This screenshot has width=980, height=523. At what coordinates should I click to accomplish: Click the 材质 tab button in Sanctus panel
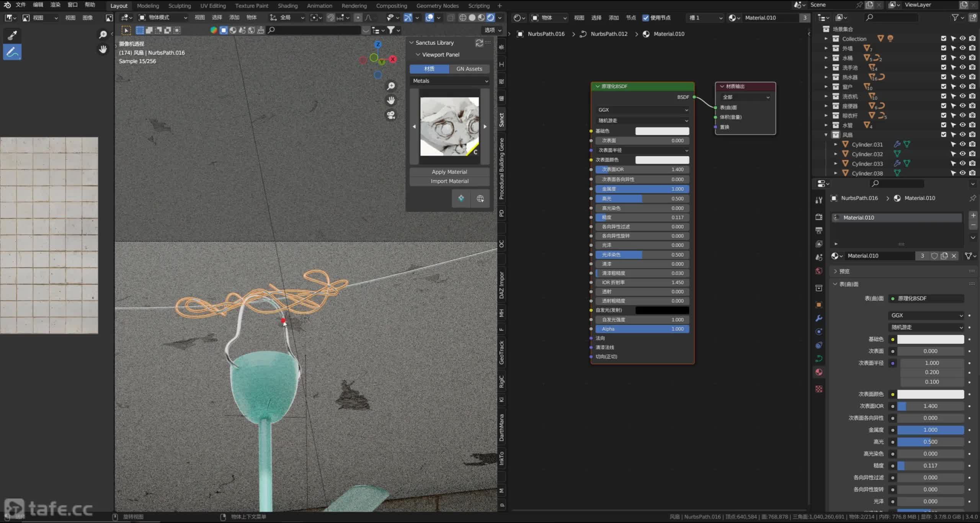[429, 69]
